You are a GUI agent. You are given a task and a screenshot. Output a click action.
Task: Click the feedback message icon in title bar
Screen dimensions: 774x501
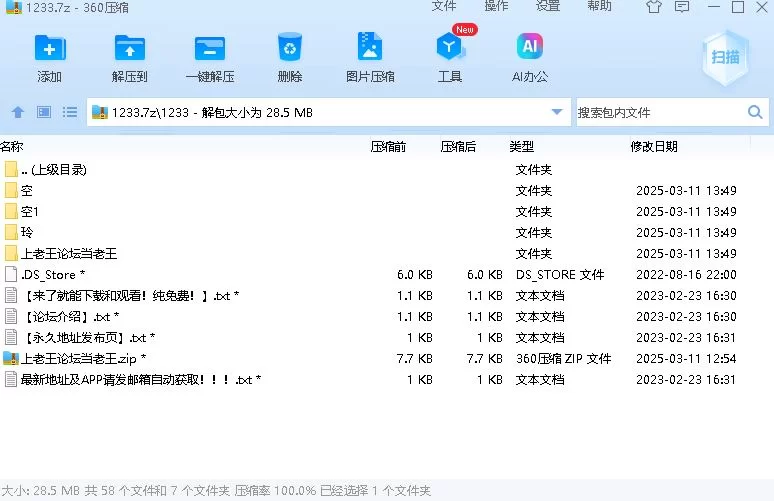pos(682,7)
